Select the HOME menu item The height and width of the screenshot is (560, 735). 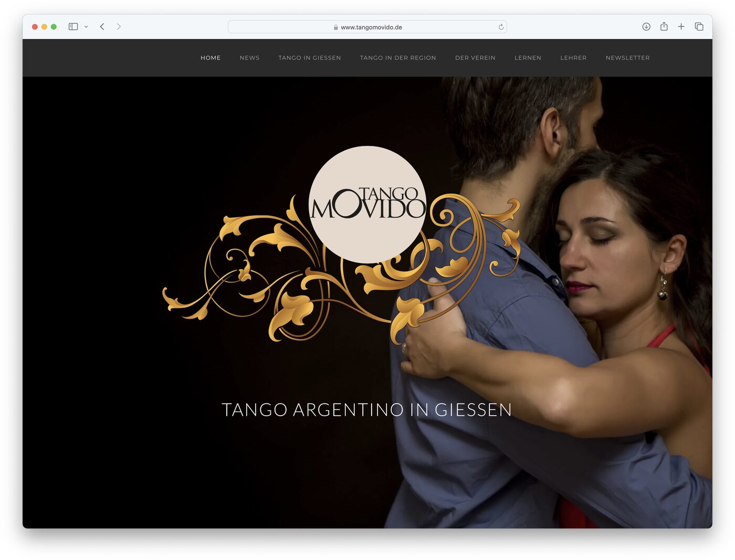tap(211, 58)
